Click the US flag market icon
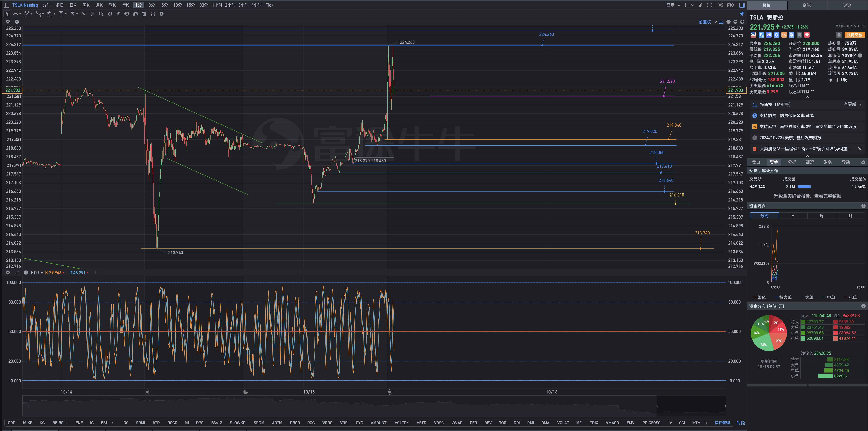868x431 pixels. (x=754, y=35)
